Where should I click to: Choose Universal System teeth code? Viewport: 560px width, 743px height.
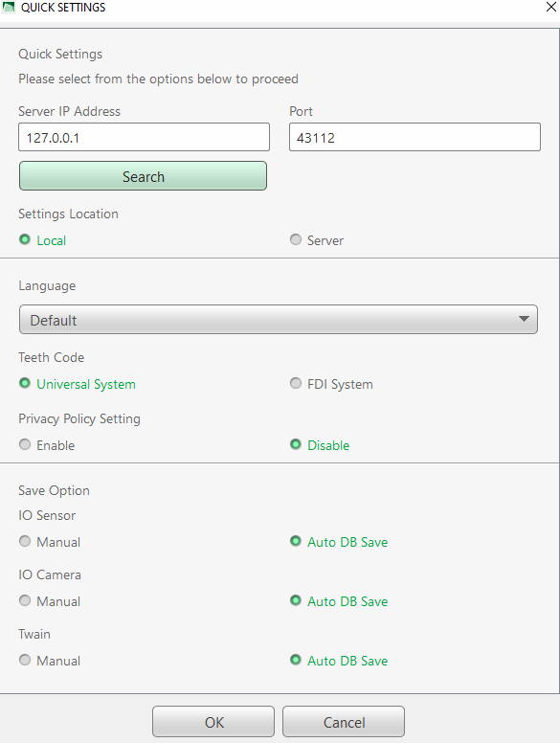click(x=78, y=384)
